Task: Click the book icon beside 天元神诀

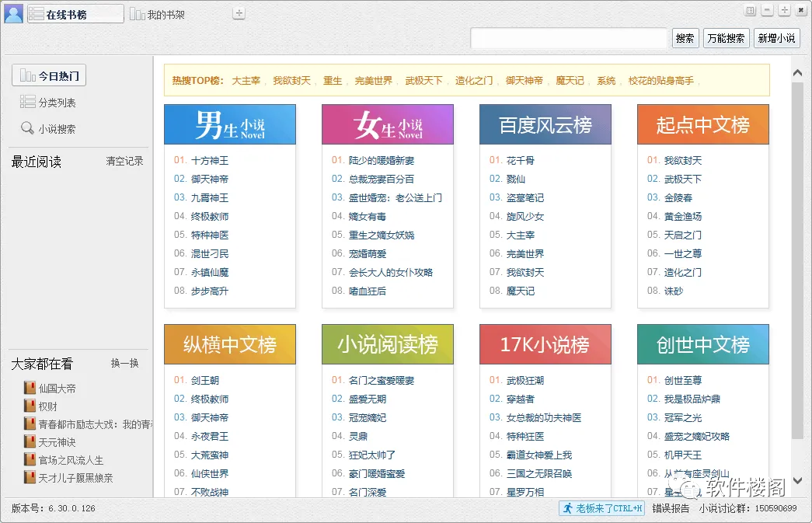Action: (x=30, y=441)
